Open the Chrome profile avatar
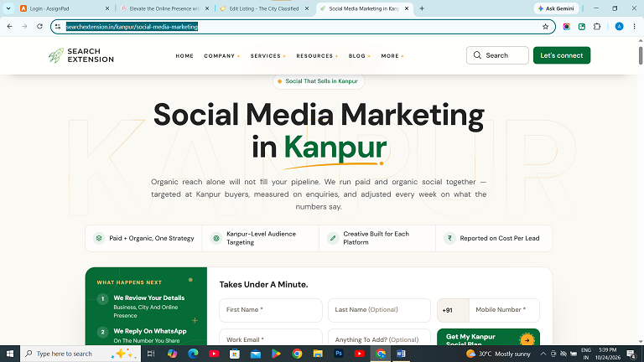The image size is (644, 362). click(619, 26)
